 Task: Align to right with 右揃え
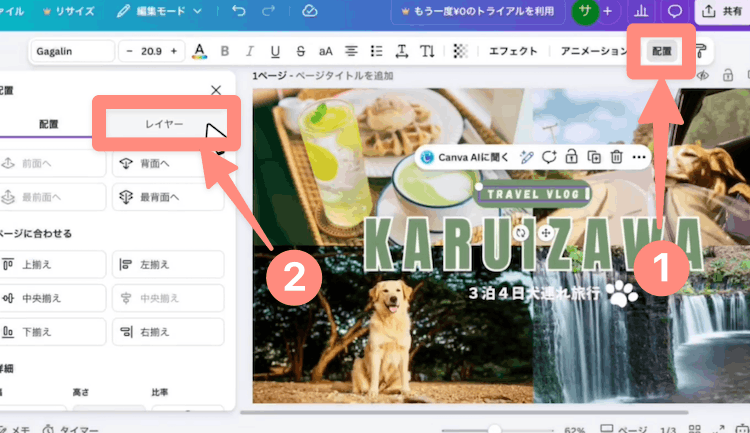(168, 332)
